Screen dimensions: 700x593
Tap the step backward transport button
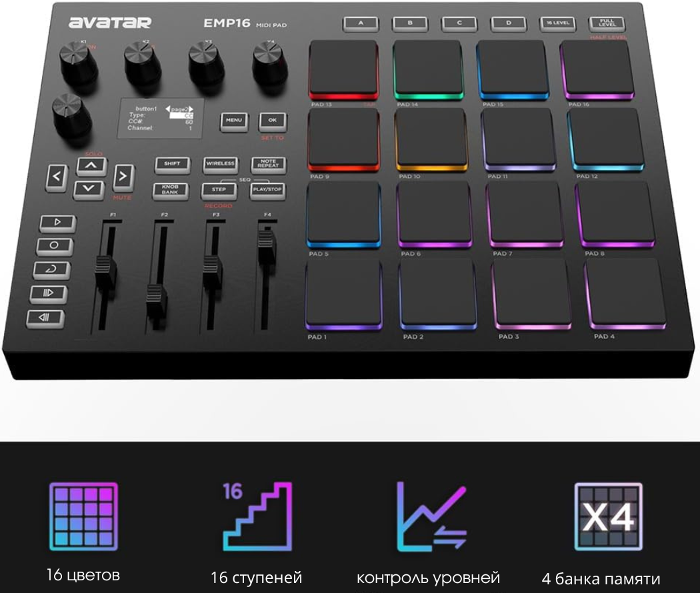click(45, 318)
